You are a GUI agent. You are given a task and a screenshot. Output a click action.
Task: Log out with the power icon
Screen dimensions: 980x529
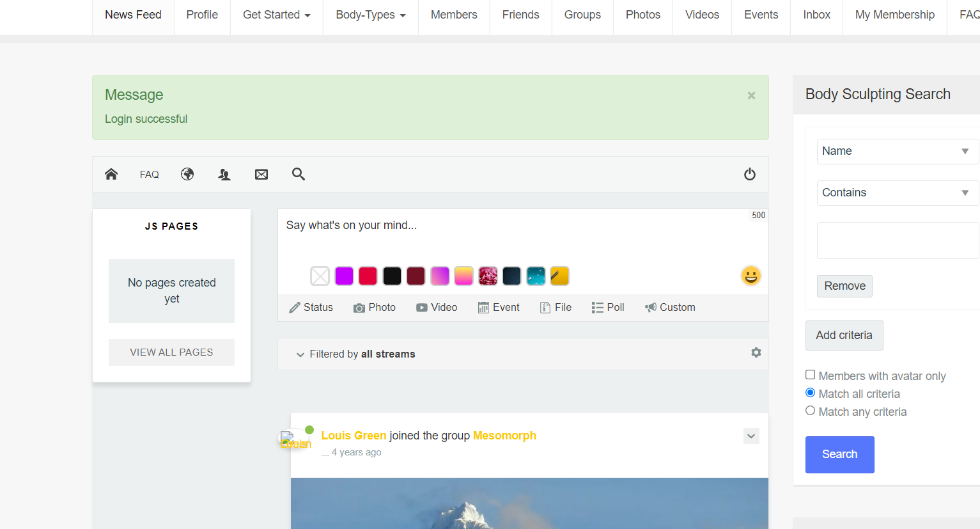click(750, 174)
